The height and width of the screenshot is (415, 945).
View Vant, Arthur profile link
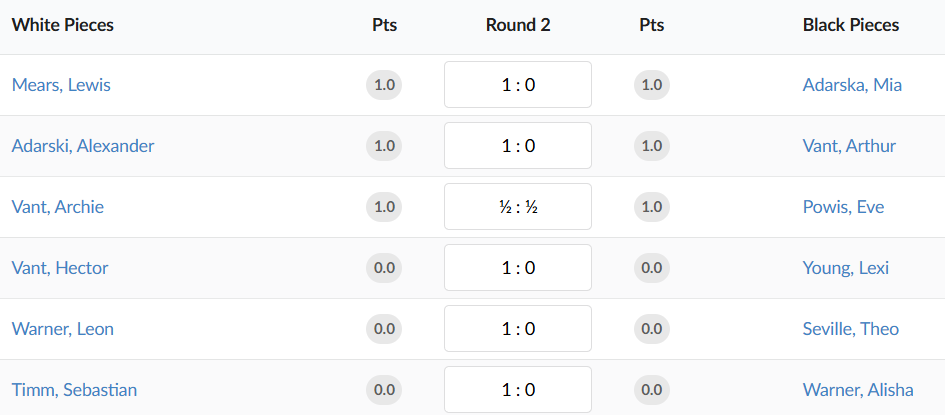pos(849,146)
